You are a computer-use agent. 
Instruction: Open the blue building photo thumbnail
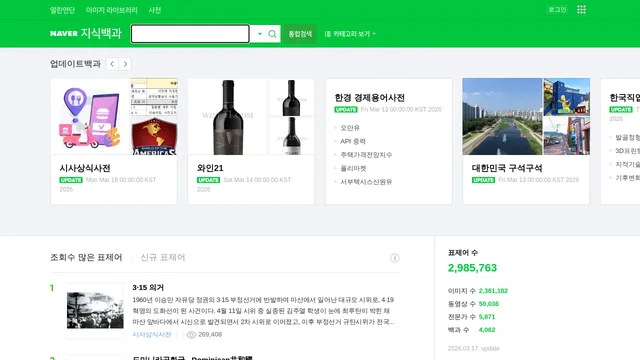pyautogui.click(x=567, y=97)
